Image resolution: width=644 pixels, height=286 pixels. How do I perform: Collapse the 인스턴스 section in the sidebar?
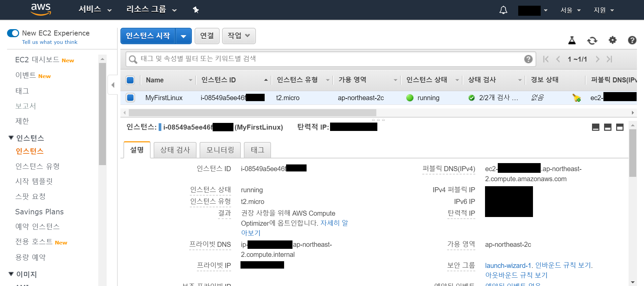coord(11,138)
